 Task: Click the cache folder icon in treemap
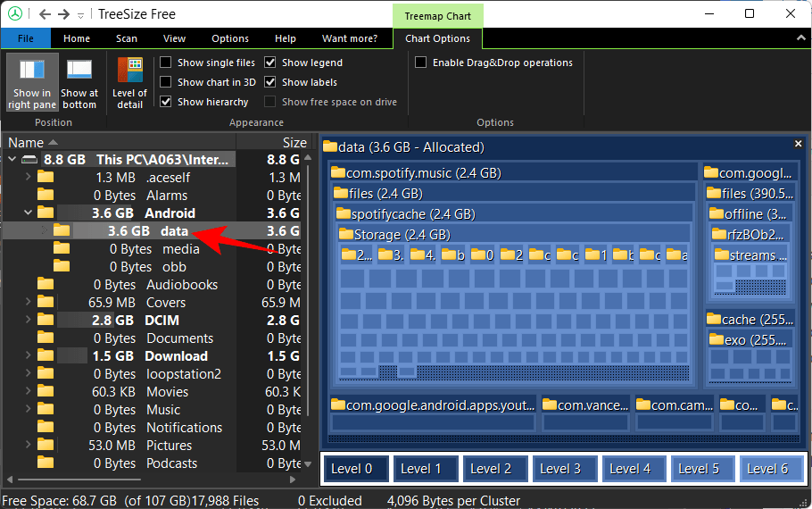pos(714,318)
